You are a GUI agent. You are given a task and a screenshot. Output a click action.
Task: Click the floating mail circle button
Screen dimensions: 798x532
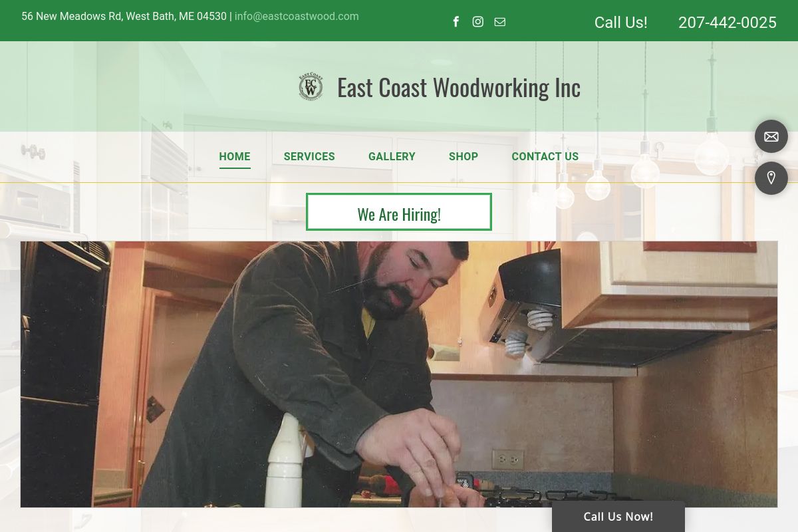pos(771,136)
